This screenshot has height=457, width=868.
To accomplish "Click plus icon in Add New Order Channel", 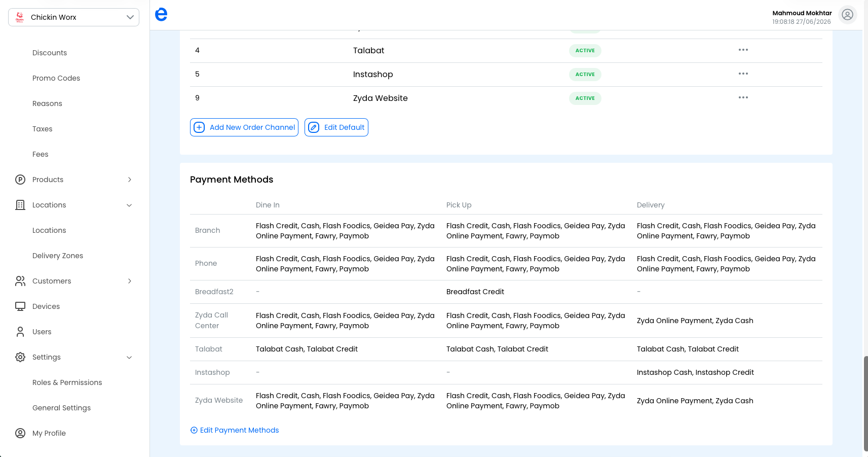I will [199, 127].
